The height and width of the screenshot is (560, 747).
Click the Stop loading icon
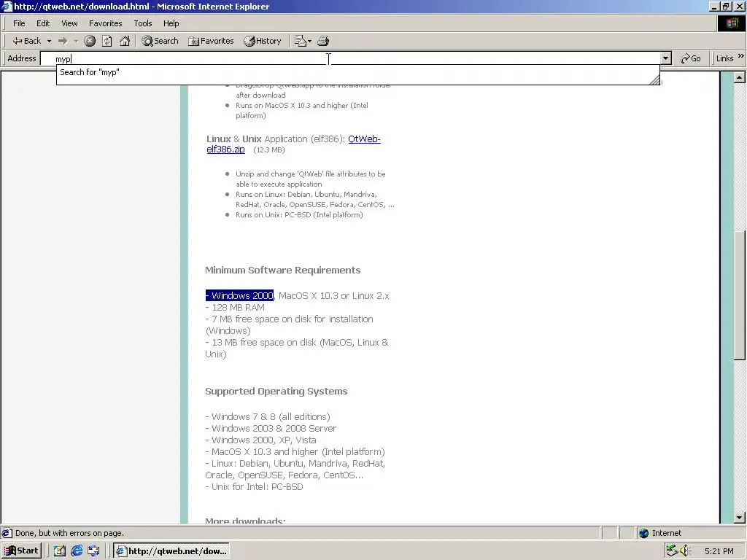(x=90, y=41)
